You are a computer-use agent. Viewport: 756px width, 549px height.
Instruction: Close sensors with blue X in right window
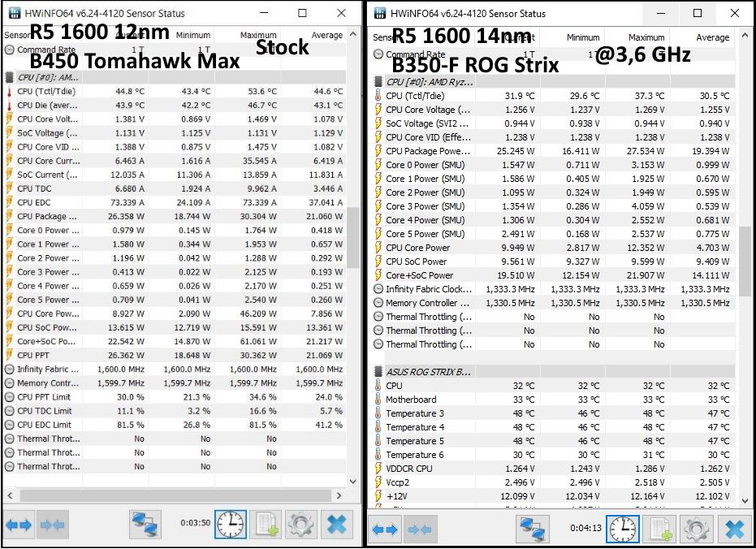click(734, 530)
